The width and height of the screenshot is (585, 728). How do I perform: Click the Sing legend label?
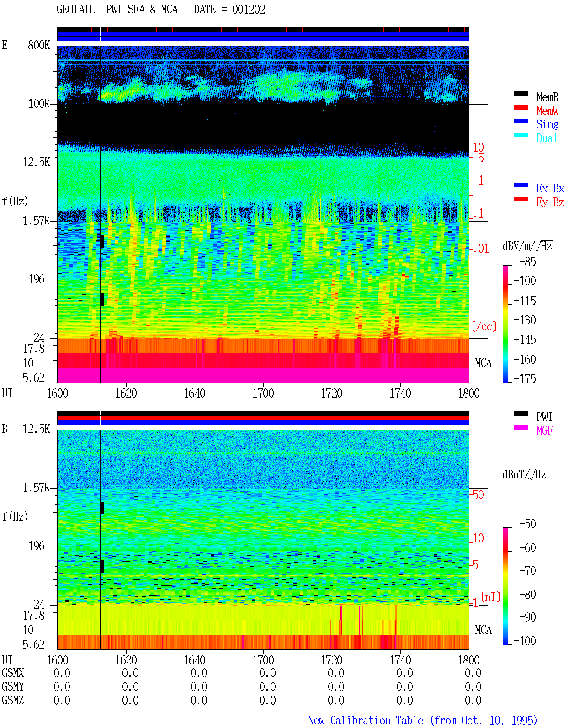coord(547,124)
